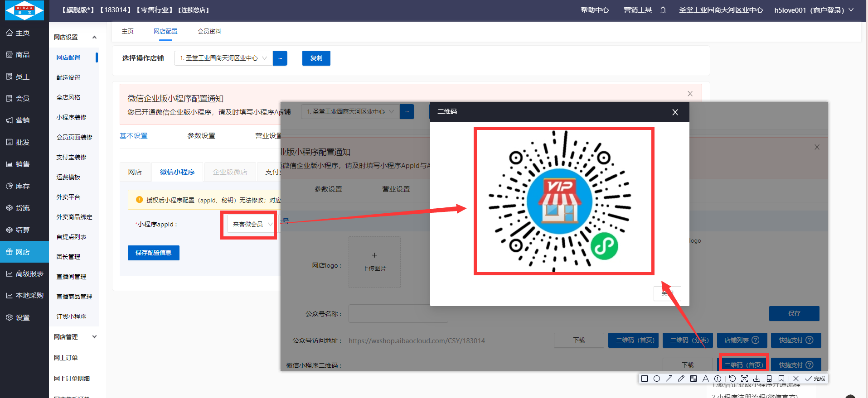Click the mini program QR code image
The image size is (868, 398).
[x=563, y=201]
